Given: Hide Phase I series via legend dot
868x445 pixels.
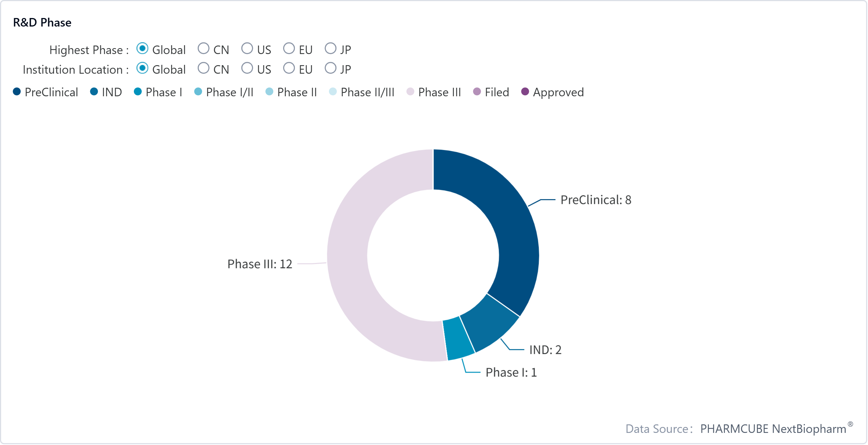Looking at the screenshot, I should 137,92.
